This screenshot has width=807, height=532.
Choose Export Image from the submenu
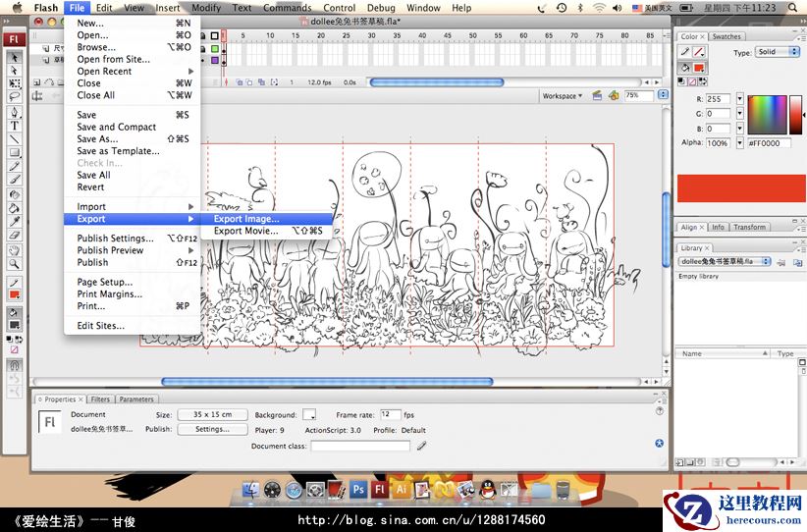(246, 219)
